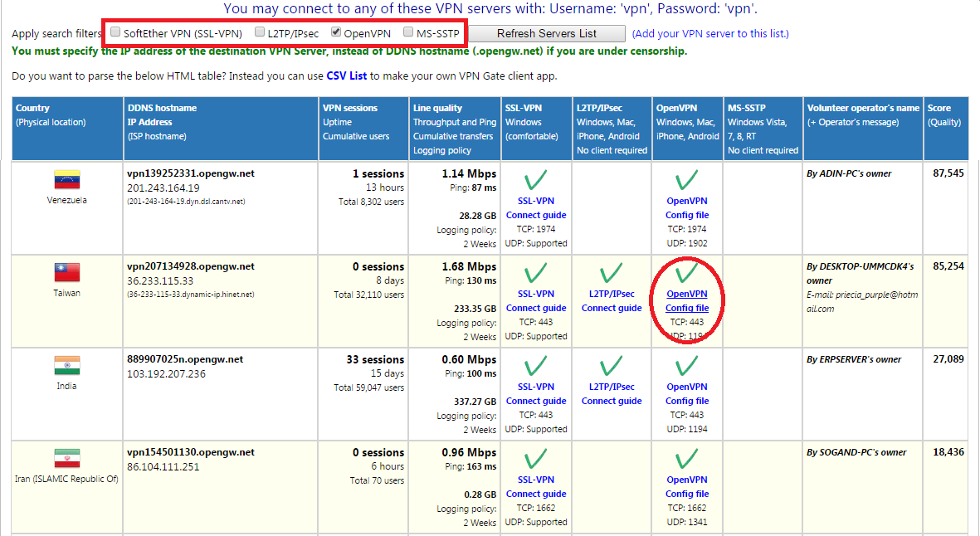Select IP address 36.233.115.33
Image resolution: width=980 pixels, height=536 pixels.
pos(160,281)
